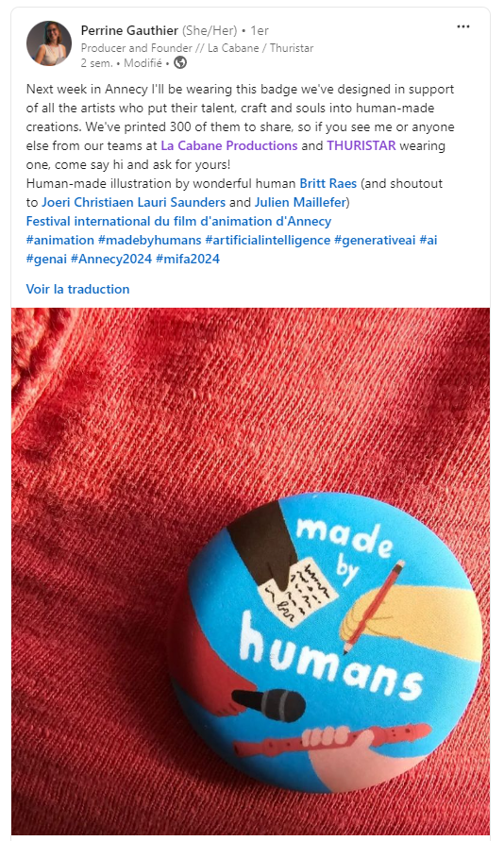This screenshot has width=504, height=841.
Task: Open Perrine Gauthier's profile name link
Action: pos(129,30)
